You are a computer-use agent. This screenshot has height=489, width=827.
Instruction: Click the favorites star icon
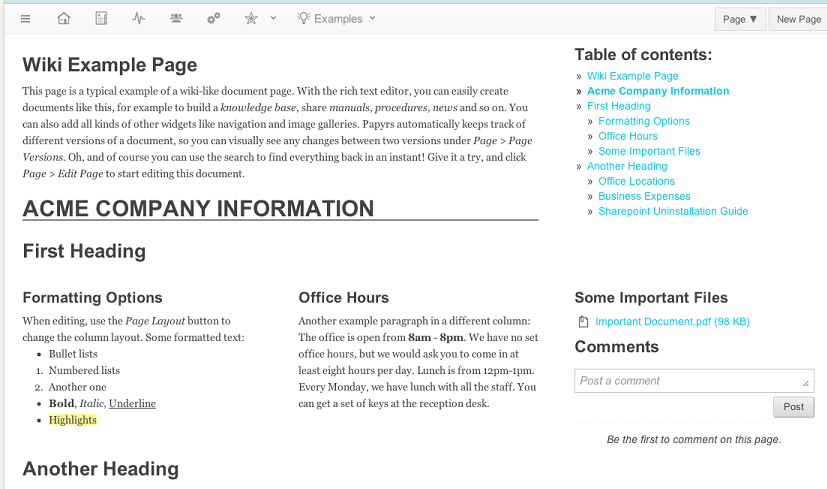click(x=251, y=18)
